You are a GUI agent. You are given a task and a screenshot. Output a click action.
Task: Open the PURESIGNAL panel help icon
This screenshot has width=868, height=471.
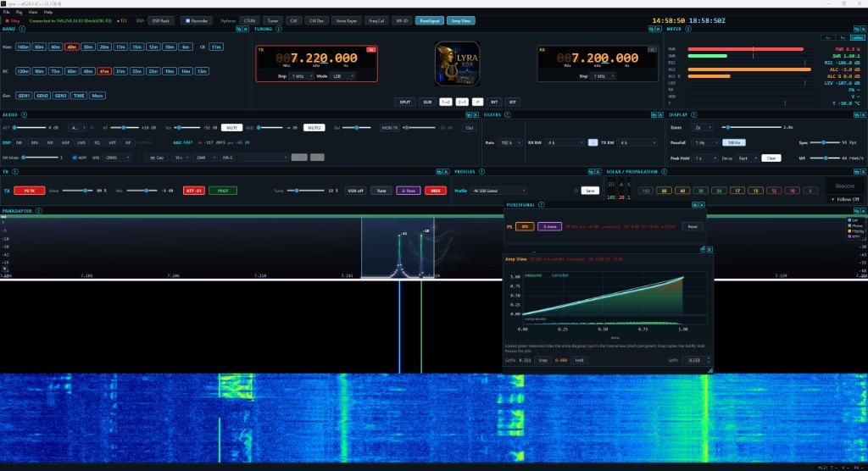tap(542, 205)
